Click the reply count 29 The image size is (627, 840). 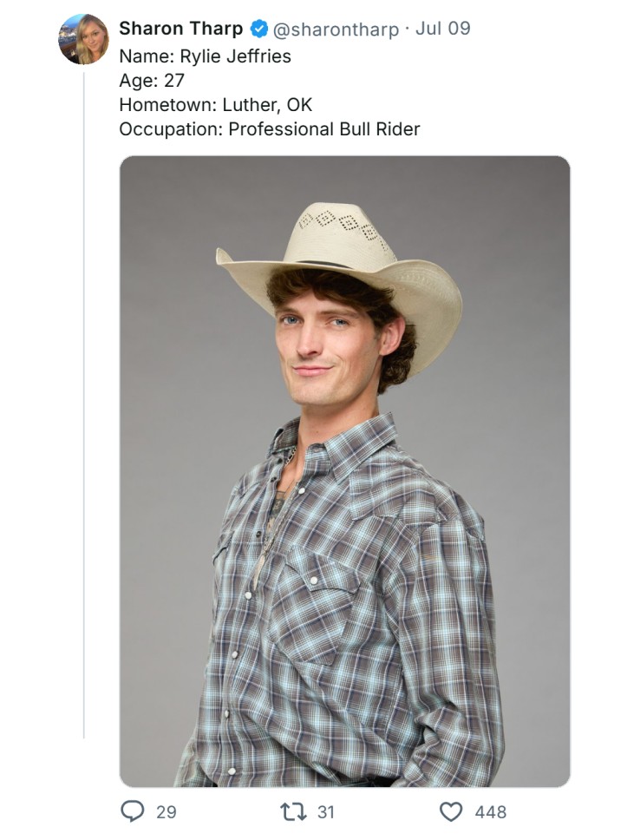coord(166,812)
